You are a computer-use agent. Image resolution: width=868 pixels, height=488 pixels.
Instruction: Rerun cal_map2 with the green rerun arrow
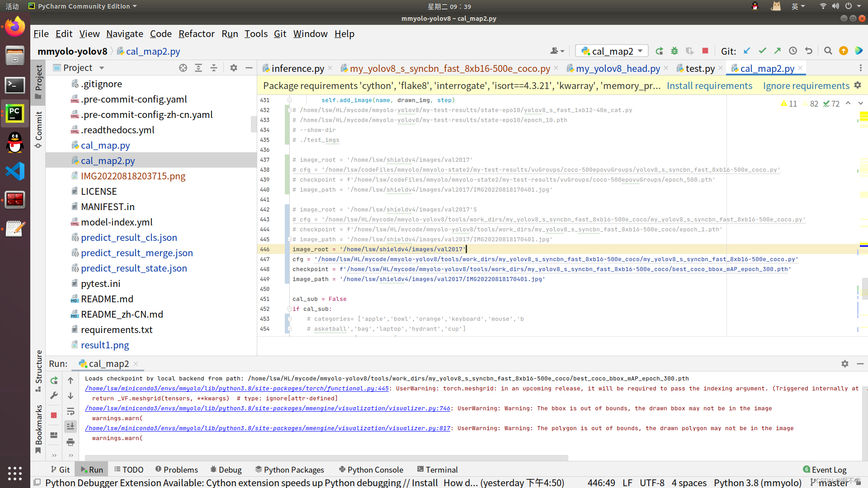point(659,51)
